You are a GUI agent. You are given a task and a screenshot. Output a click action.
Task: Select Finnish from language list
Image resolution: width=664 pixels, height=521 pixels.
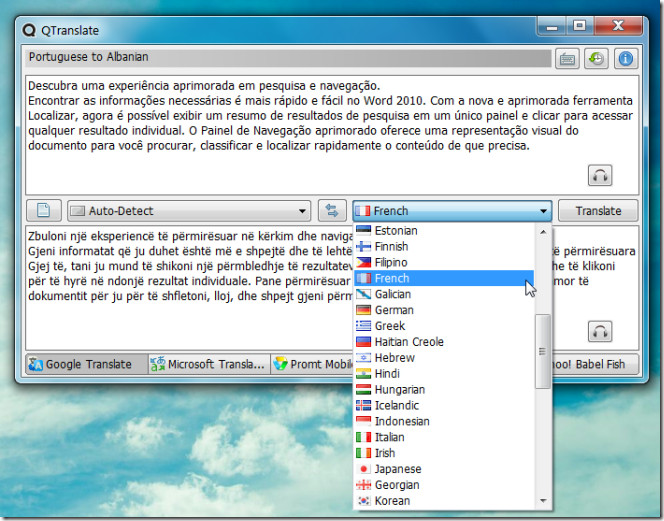[x=444, y=247]
